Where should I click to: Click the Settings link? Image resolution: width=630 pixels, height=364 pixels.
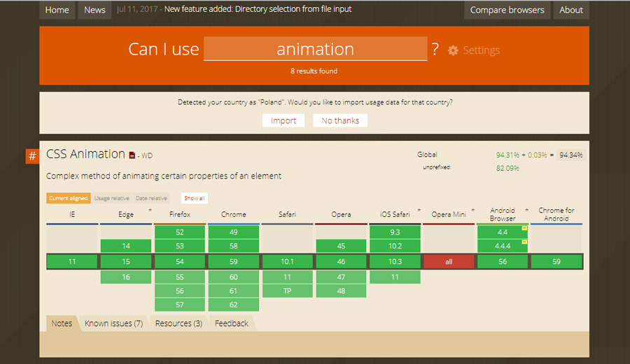482,50
